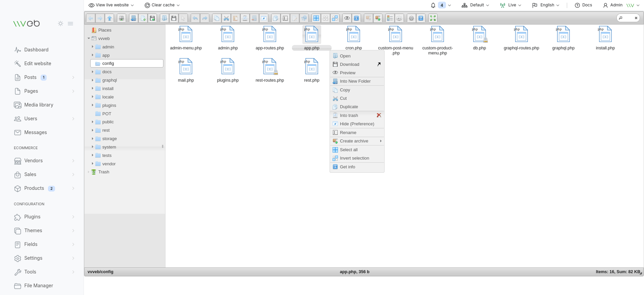Choose Download in the context menu

pyautogui.click(x=357, y=64)
